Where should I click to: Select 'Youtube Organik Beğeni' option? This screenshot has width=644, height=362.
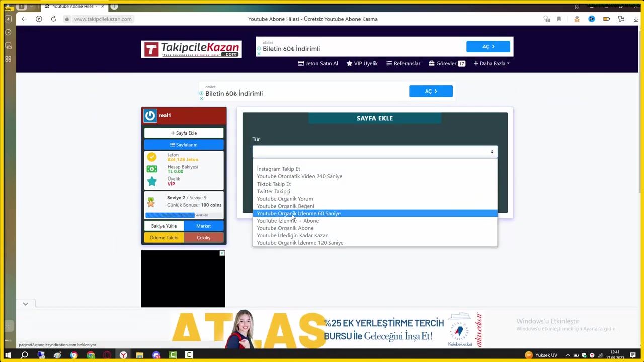pyautogui.click(x=375, y=206)
